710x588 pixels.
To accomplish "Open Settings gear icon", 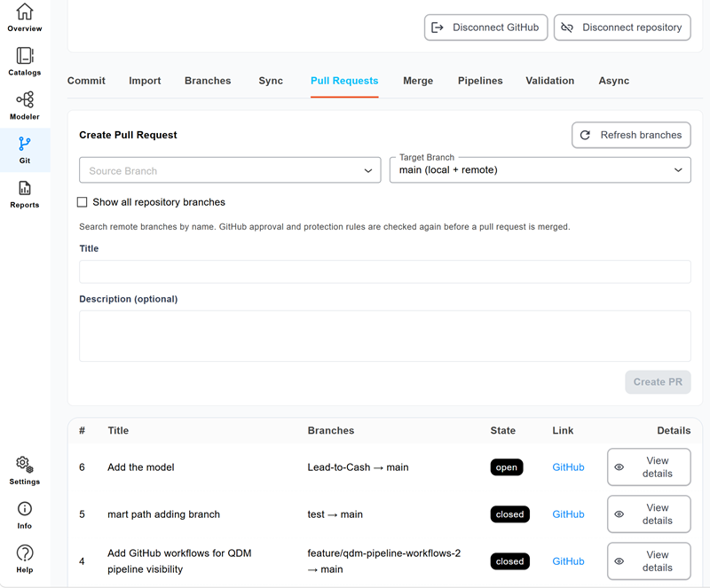I will [25, 465].
